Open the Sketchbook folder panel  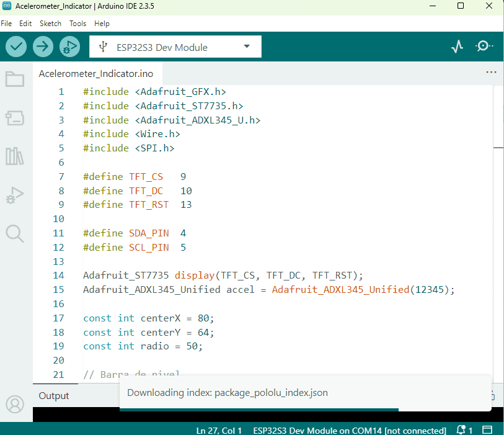click(15, 79)
